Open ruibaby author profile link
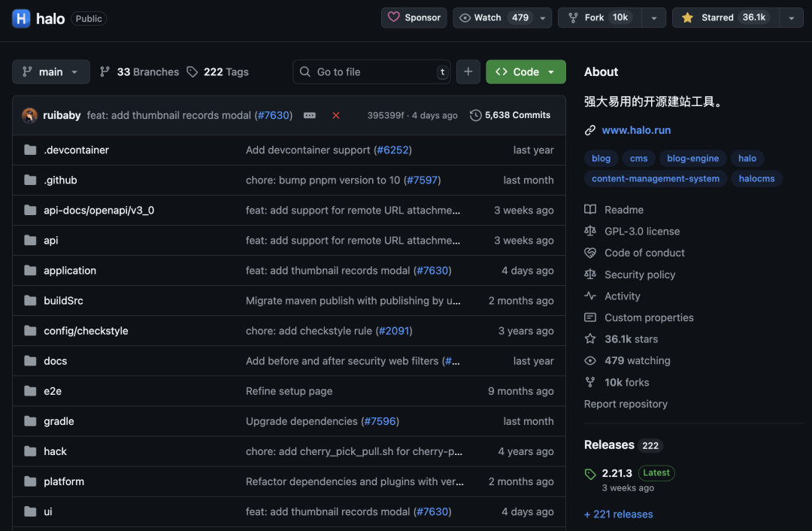This screenshot has width=812, height=531. [x=62, y=116]
